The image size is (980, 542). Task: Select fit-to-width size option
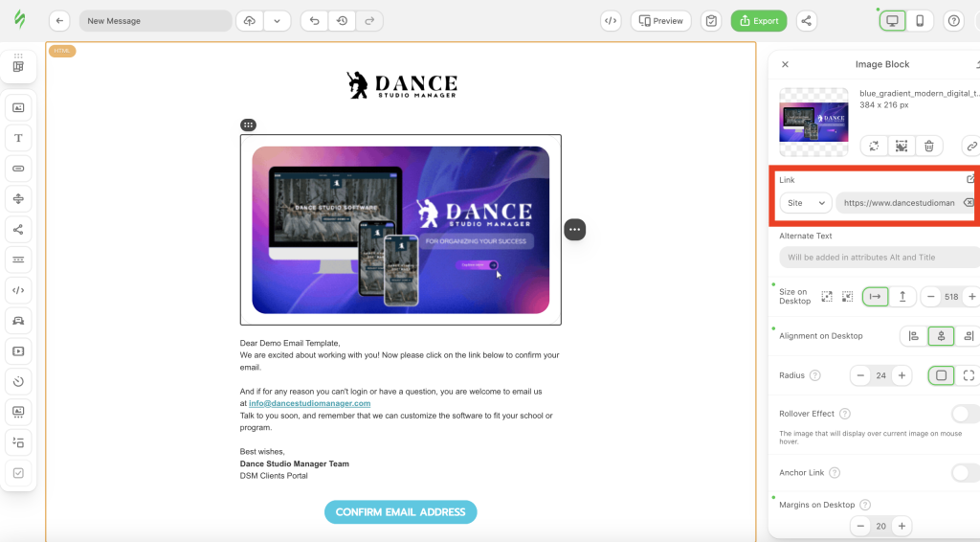tap(875, 296)
